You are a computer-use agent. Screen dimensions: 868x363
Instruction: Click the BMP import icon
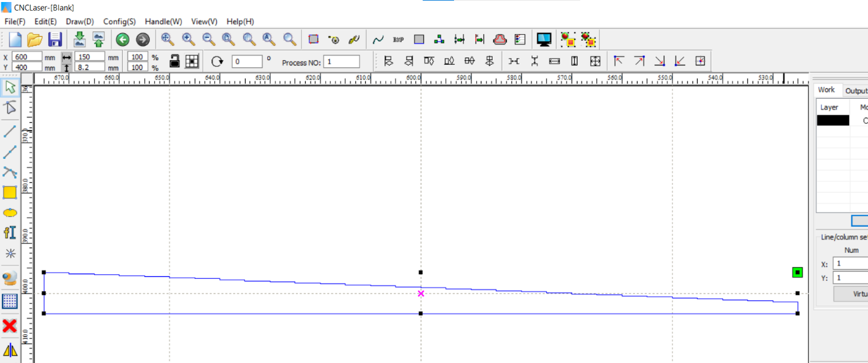point(399,39)
